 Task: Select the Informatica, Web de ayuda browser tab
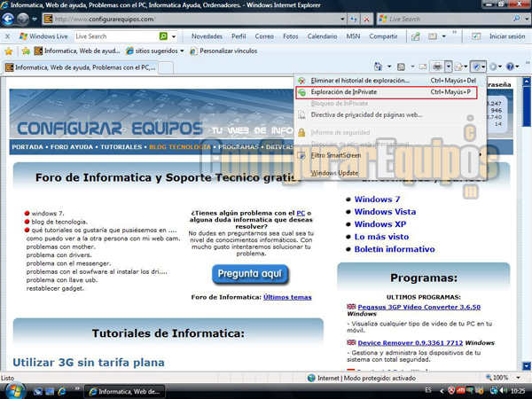(81, 67)
